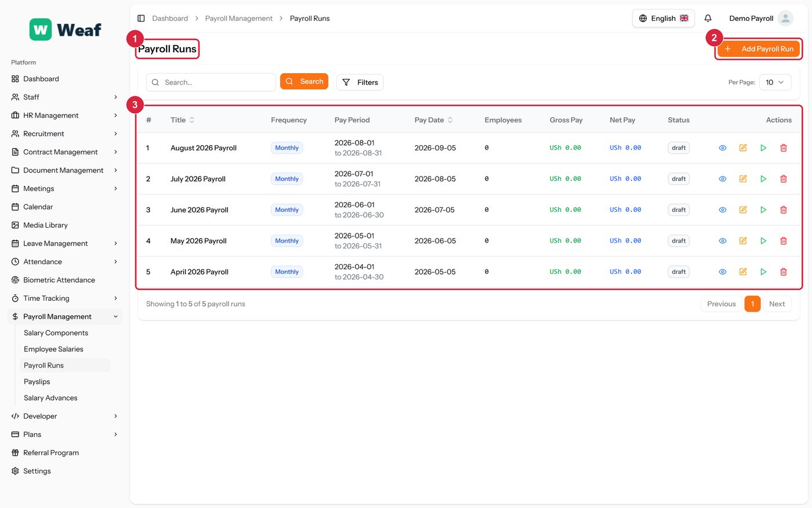This screenshot has width=812, height=508.
Task: Delete the June 2026 Payroll run
Action: [x=784, y=210]
